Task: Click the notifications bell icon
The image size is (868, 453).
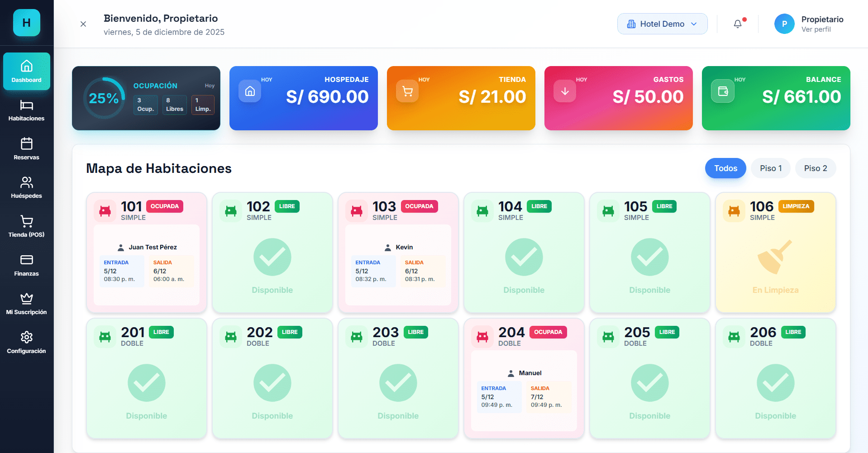Action: coord(737,24)
